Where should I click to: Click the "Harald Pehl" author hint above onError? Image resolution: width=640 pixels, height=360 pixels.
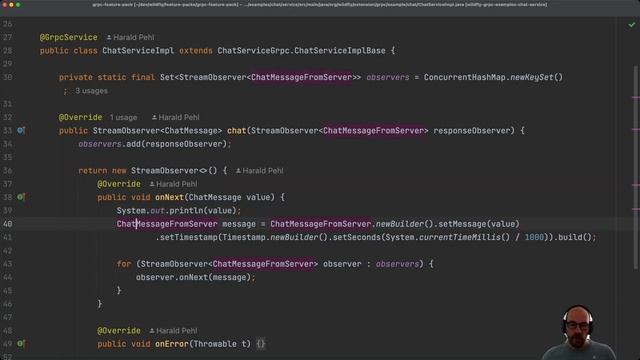(x=176, y=331)
